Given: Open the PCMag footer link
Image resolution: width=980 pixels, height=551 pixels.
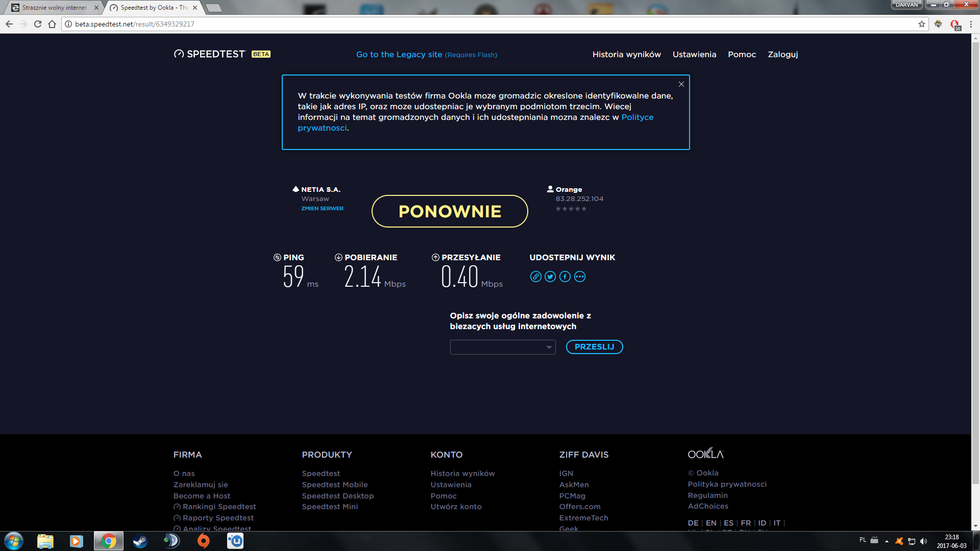Looking at the screenshot, I should click(x=572, y=496).
